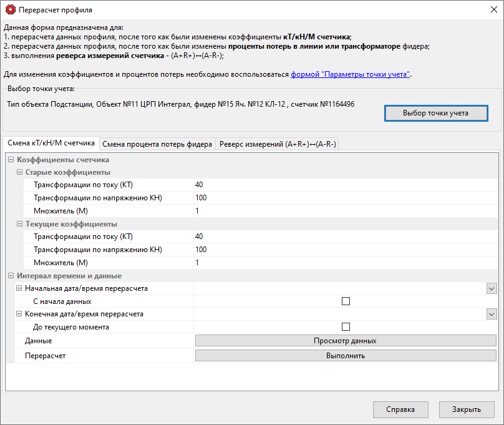Viewport: 504px width, 425px height.
Task: Click the "Выбор точки учета" button
Action: (x=435, y=113)
